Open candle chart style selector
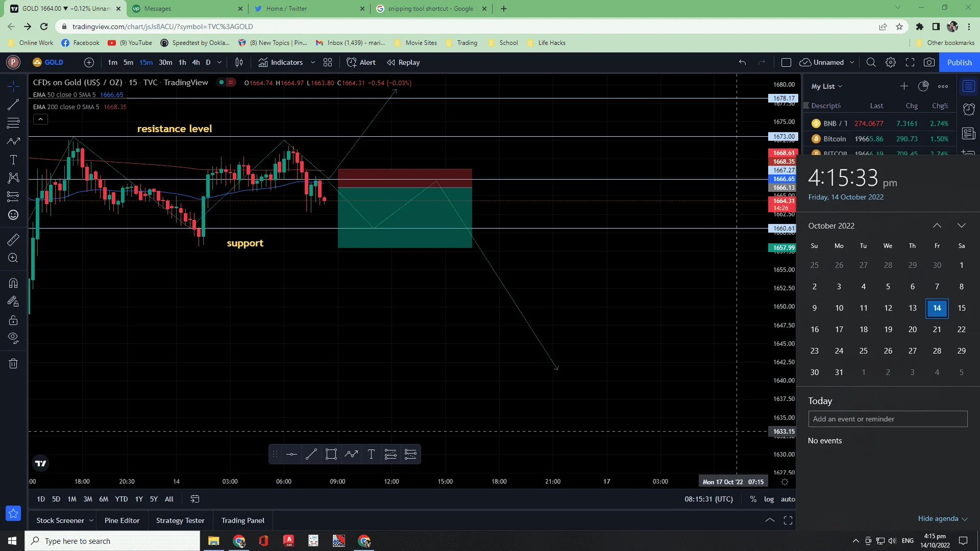Screen dimensions: 980x551 (x=239, y=62)
